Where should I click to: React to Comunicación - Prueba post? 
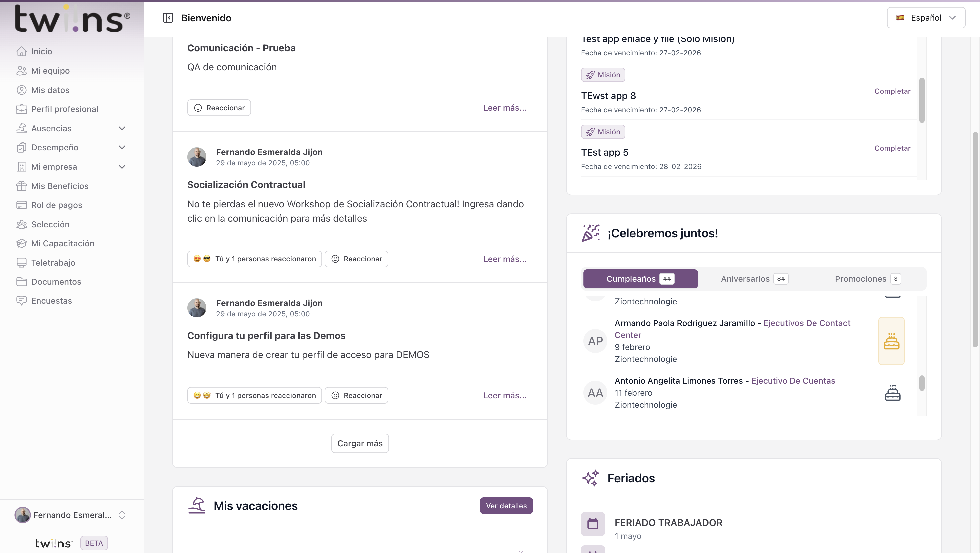click(219, 108)
